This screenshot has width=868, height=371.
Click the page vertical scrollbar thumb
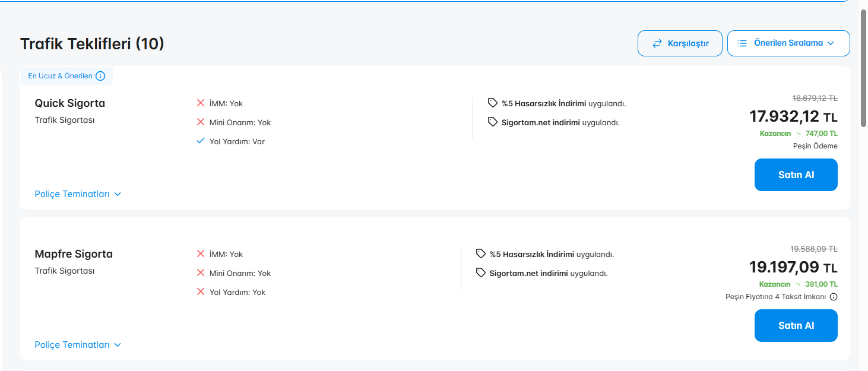[x=863, y=67]
